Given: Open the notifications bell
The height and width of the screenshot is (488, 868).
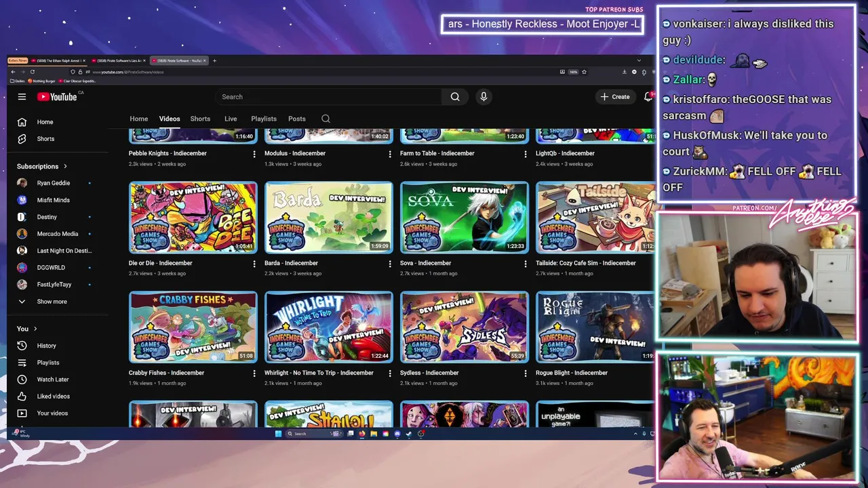Looking at the screenshot, I should 648,97.
